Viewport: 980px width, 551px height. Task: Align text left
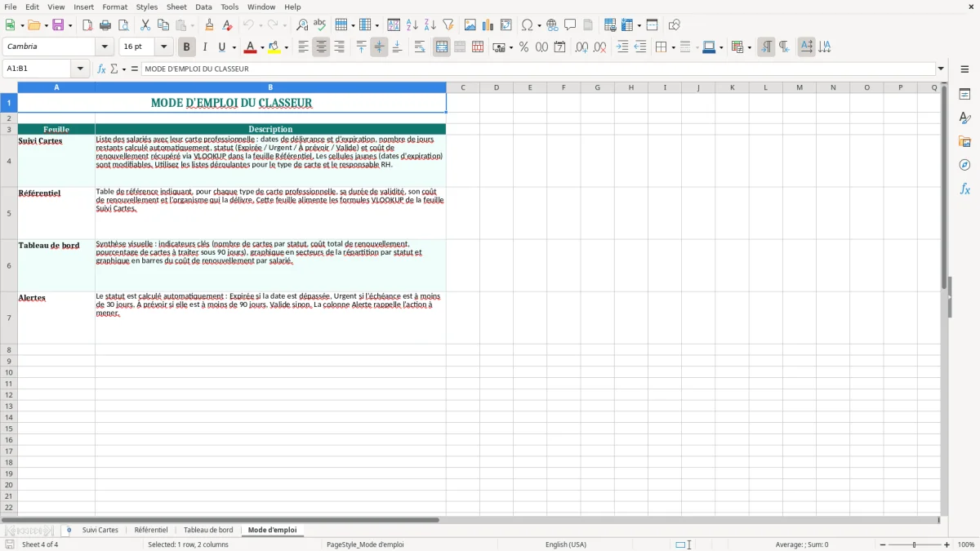coord(303,47)
